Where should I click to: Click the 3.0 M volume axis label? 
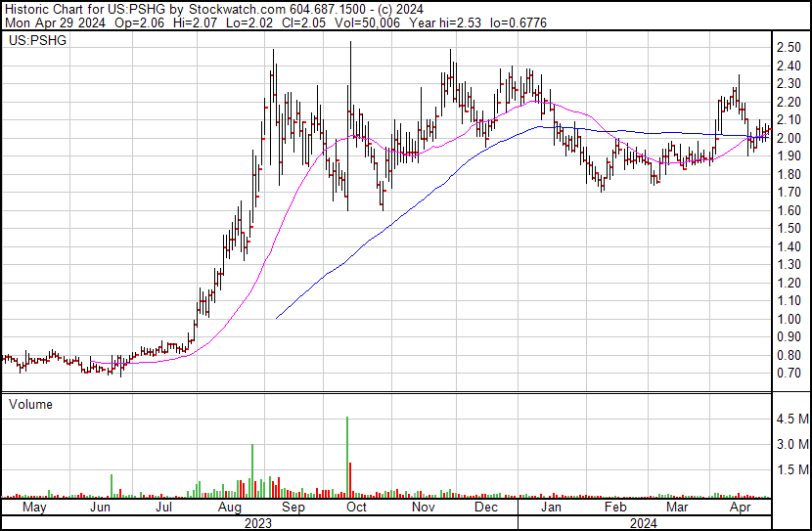point(792,444)
